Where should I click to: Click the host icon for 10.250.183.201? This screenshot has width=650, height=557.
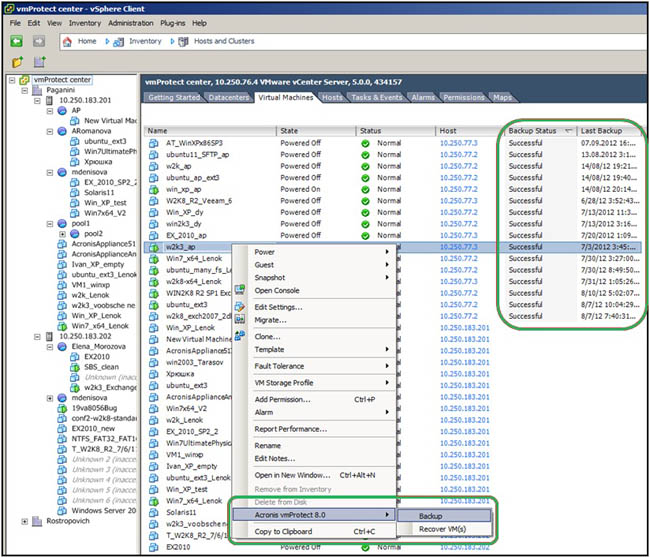pyautogui.click(x=49, y=100)
